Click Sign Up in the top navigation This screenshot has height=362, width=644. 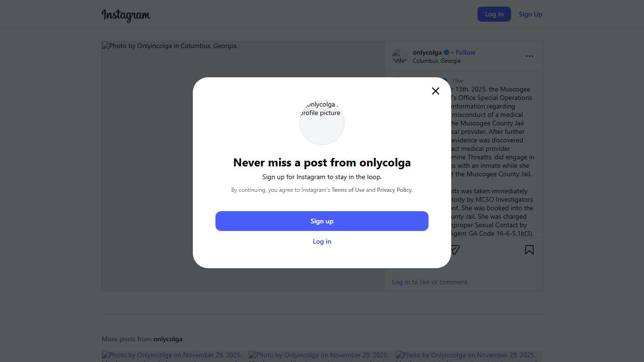pyautogui.click(x=530, y=14)
